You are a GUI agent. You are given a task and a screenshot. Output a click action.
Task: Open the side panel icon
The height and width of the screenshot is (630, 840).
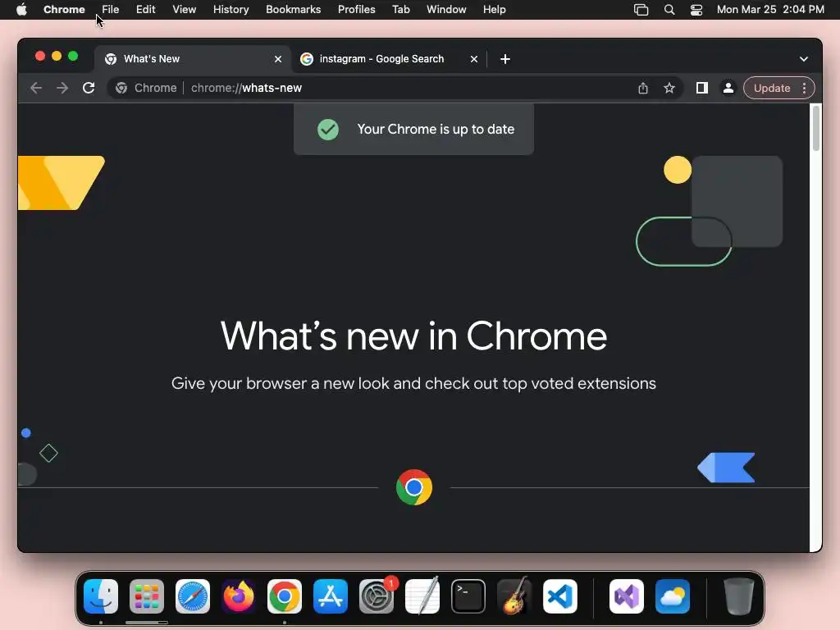(702, 88)
